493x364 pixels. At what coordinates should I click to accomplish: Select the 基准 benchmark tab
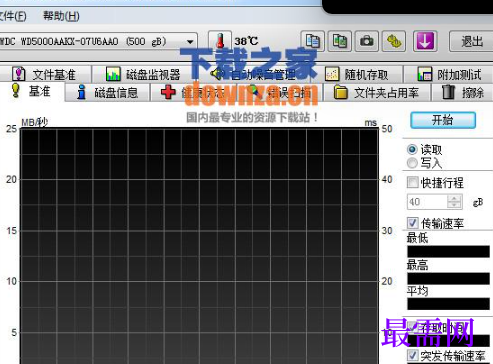tap(32, 91)
